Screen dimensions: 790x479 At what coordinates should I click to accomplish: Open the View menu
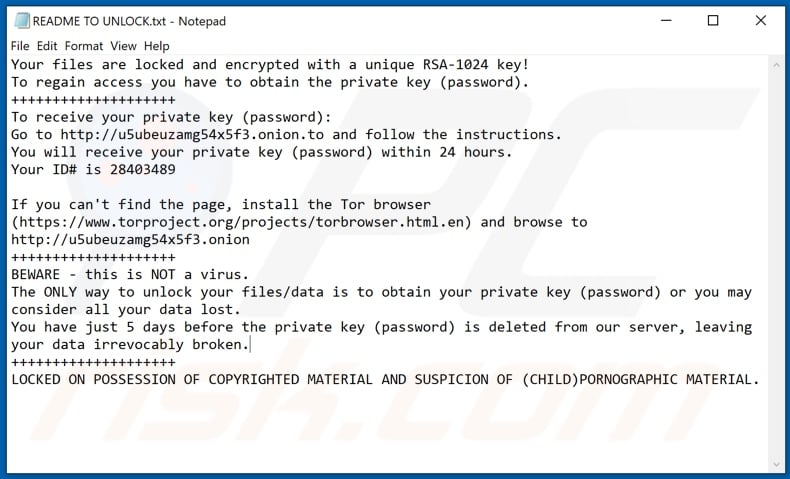(123, 46)
